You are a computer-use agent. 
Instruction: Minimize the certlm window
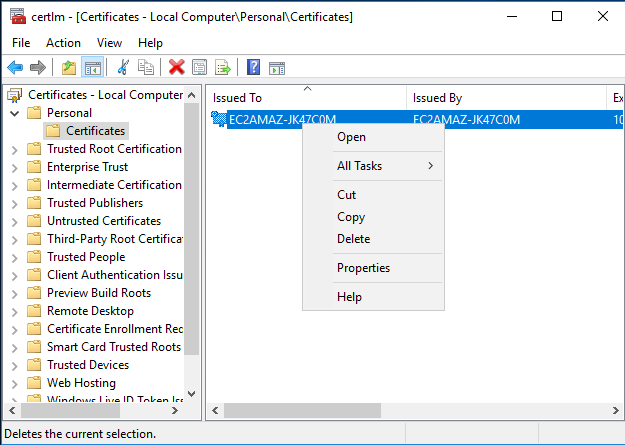512,16
